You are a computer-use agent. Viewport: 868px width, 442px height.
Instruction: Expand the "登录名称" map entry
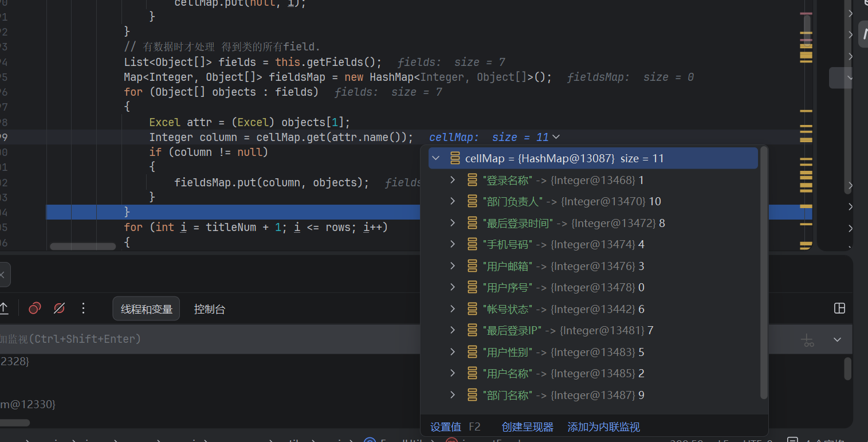(x=453, y=180)
